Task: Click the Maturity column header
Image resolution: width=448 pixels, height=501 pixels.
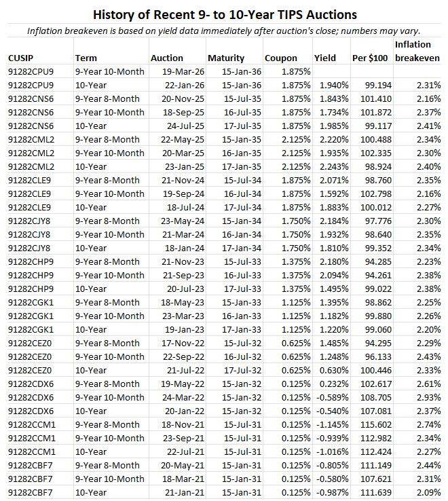Action: click(226, 58)
